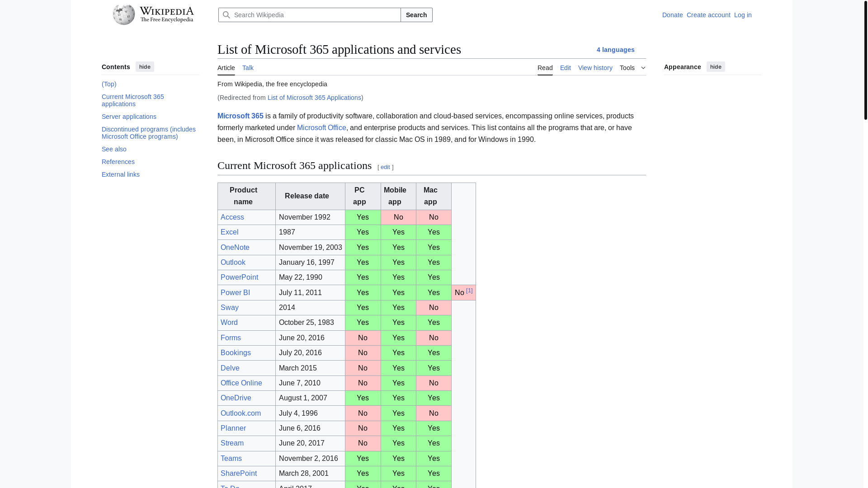This screenshot has width=868, height=488.
Task: Select the November 19, 2003 release date cell
Action: 310,248
